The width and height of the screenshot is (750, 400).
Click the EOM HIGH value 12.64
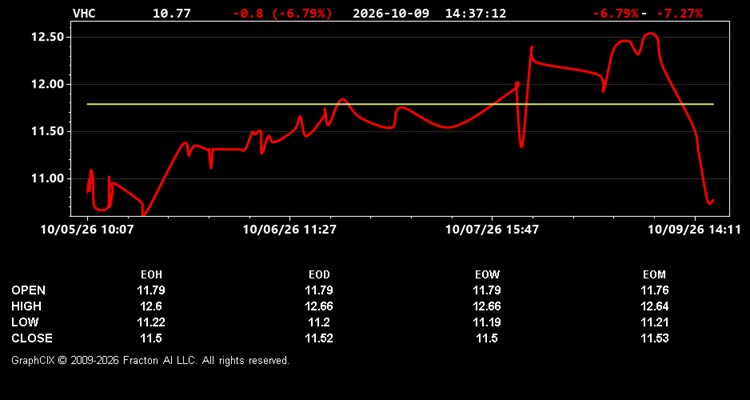coord(654,306)
